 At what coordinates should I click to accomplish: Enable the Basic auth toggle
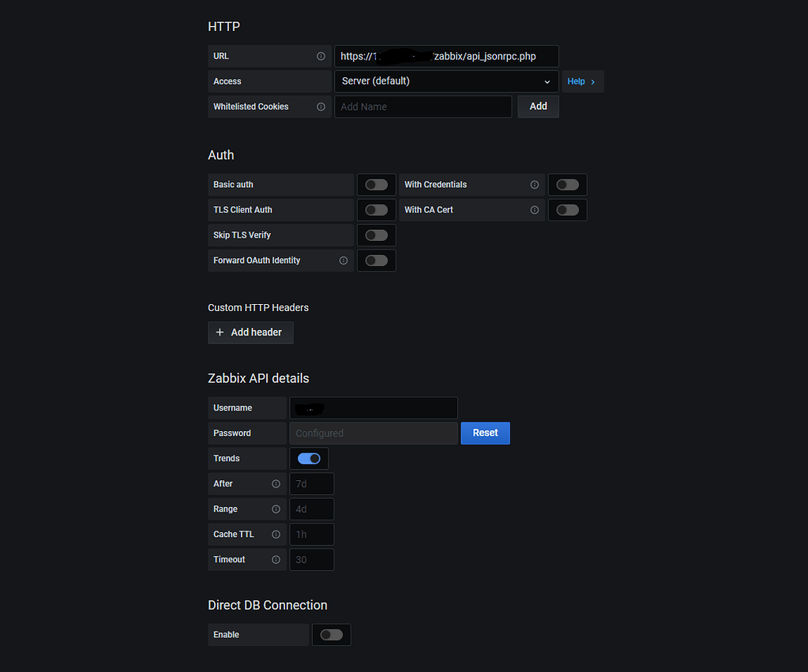tap(376, 185)
